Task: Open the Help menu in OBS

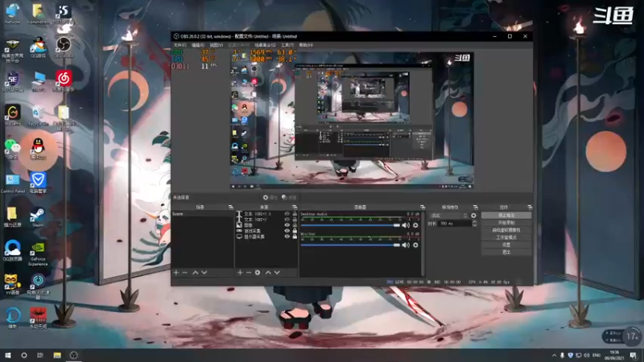Action: coord(306,45)
